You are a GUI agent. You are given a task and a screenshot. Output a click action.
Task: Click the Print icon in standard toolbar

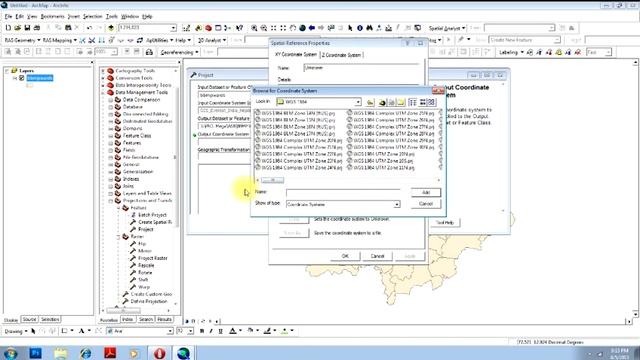pos(37,28)
